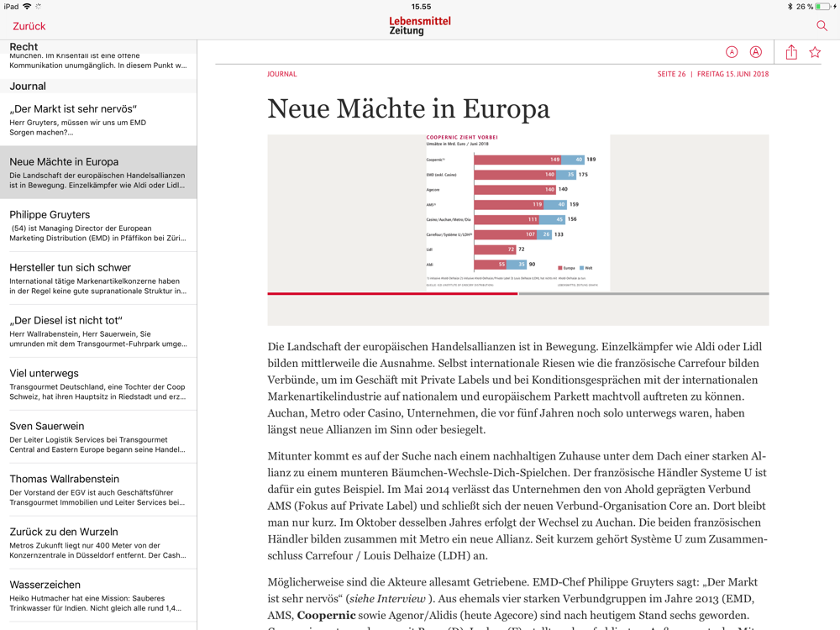The height and width of the screenshot is (630, 840).
Task: Open the share sheet icon
Action: (x=791, y=52)
